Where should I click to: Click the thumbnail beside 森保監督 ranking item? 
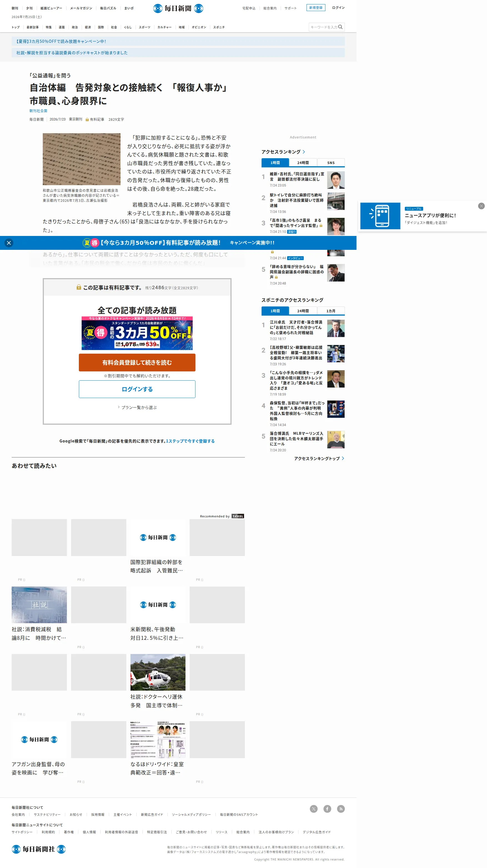click(336, 409)
